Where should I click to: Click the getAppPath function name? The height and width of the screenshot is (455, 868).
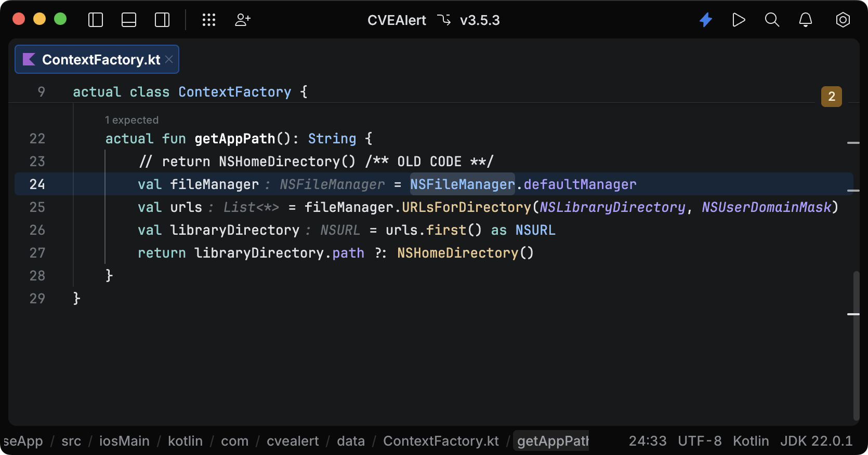point(235,139)
